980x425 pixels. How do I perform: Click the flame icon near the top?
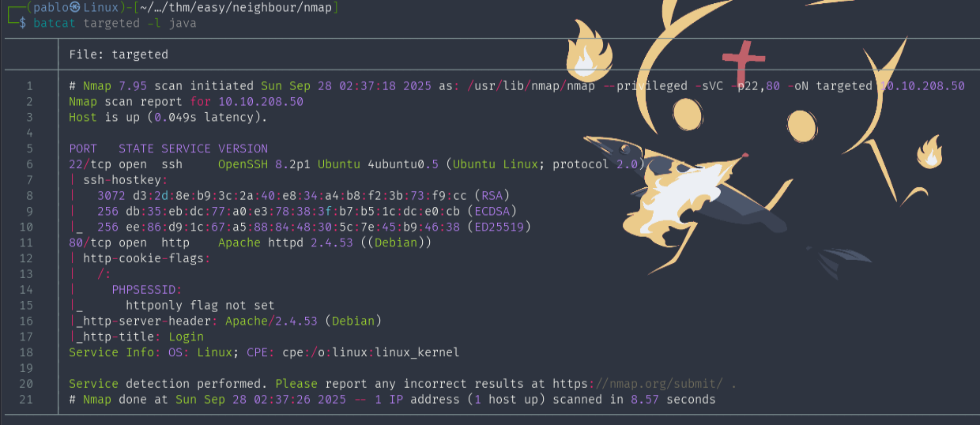[588, 50]
